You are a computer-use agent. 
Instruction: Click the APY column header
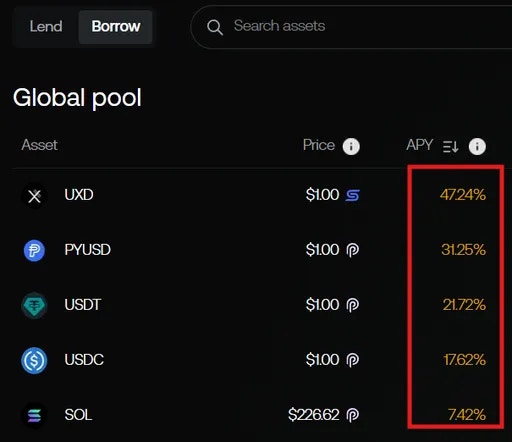pyautogui.click(x=419, y=145)
